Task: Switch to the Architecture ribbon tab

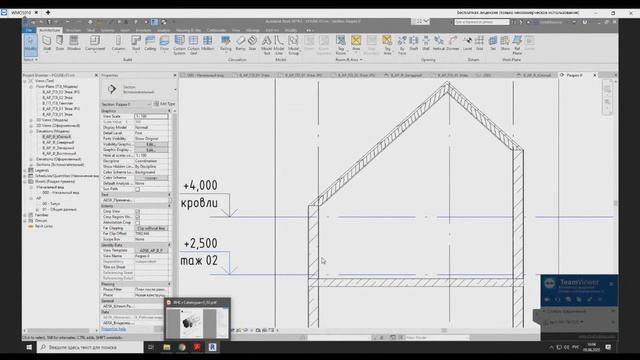Action: point(49,30)
